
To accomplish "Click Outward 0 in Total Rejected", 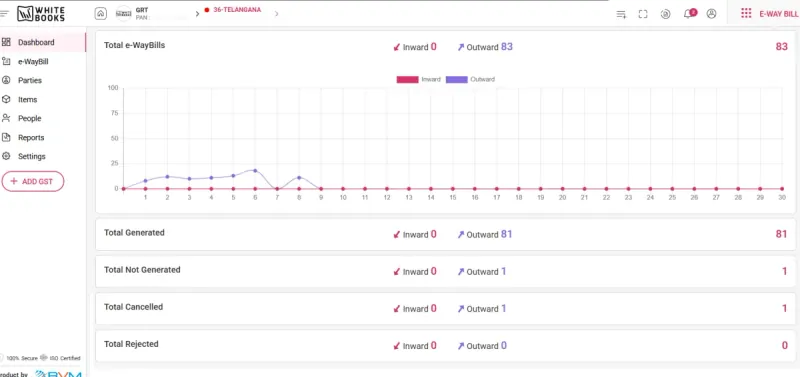I will click(x=482, y=346).
